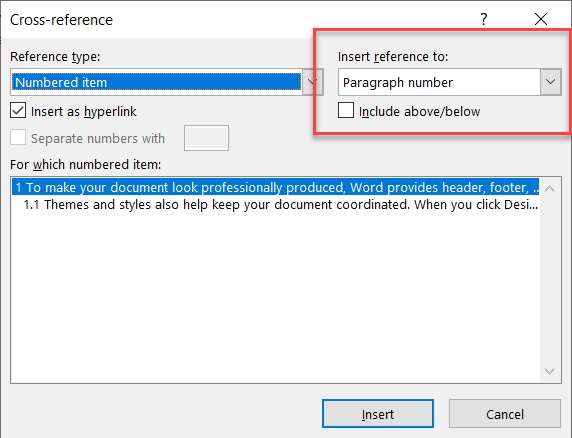Click the Separate numbers with text box
The height and width of the screenshot is (438, 572).
click(206, 138)
